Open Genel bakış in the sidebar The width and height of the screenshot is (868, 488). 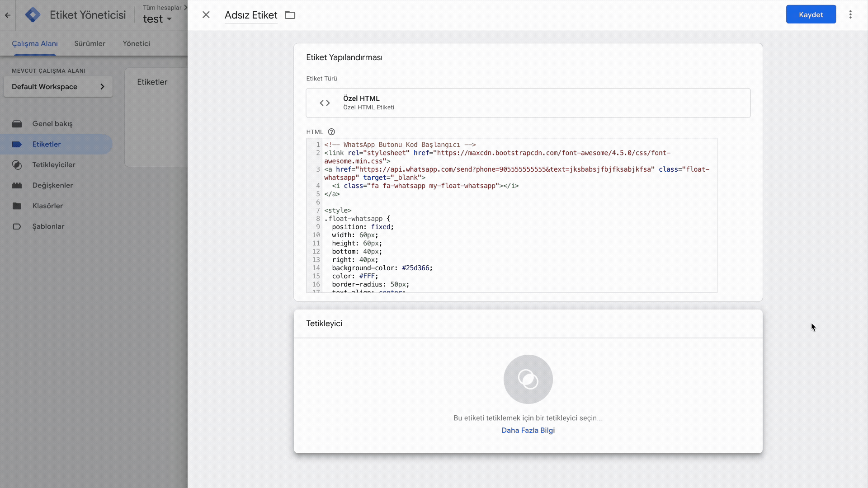point(52,124)
